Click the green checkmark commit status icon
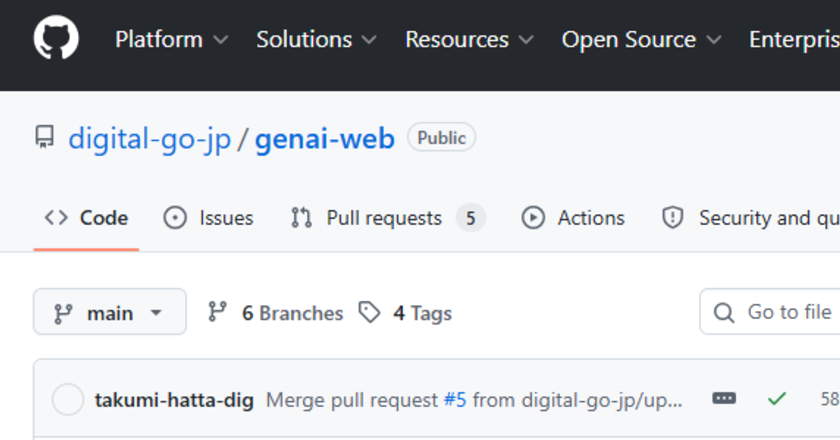 (x=777, y=399)
